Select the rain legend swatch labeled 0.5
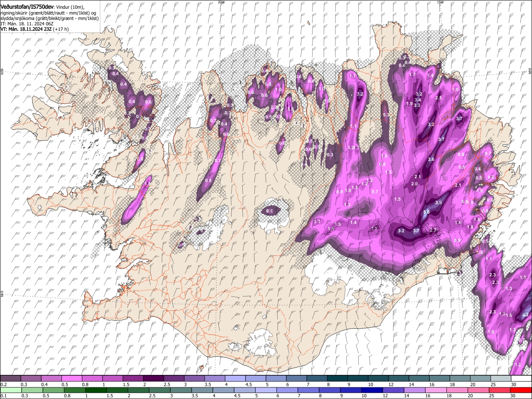 coord(54,390)
